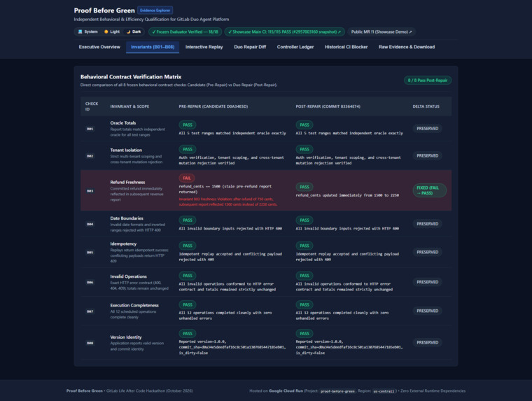Open Public MR !1 Showcase Demo link
The height and width of the screenshot is (401, 532).
[x=381, y=31]
